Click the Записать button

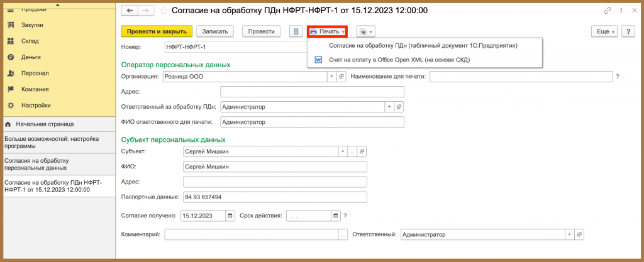215,31
